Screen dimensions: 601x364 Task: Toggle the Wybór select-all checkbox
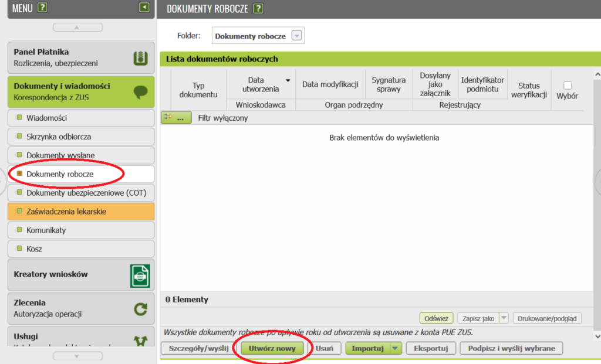tap(567, 86)
